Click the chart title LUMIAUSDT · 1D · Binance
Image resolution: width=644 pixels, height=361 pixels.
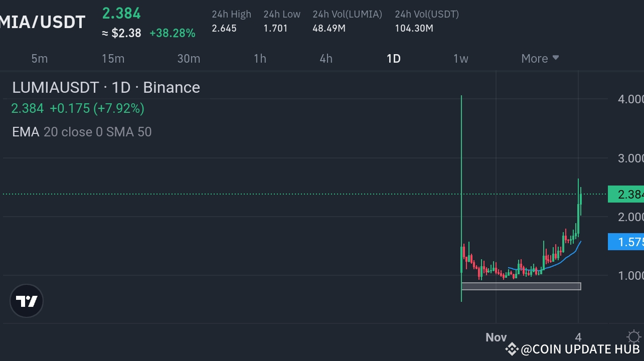(x=106, y=87)
